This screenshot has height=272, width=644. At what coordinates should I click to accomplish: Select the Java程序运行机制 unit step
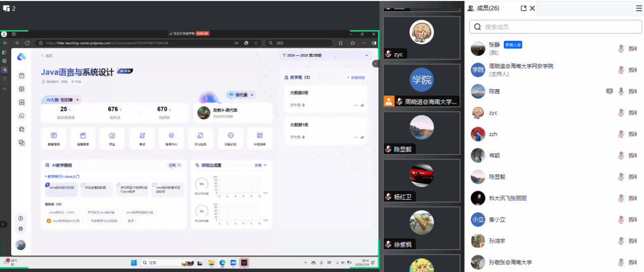click(61, 188)
